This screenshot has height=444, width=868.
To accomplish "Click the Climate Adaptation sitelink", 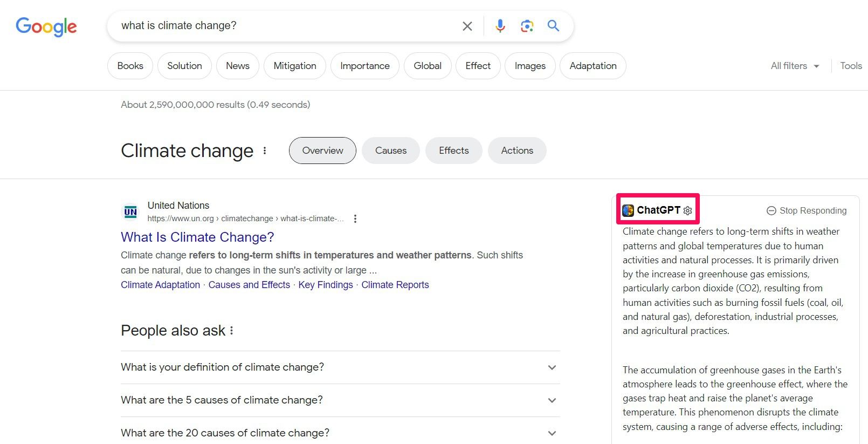I will click(x=160, y=284).
